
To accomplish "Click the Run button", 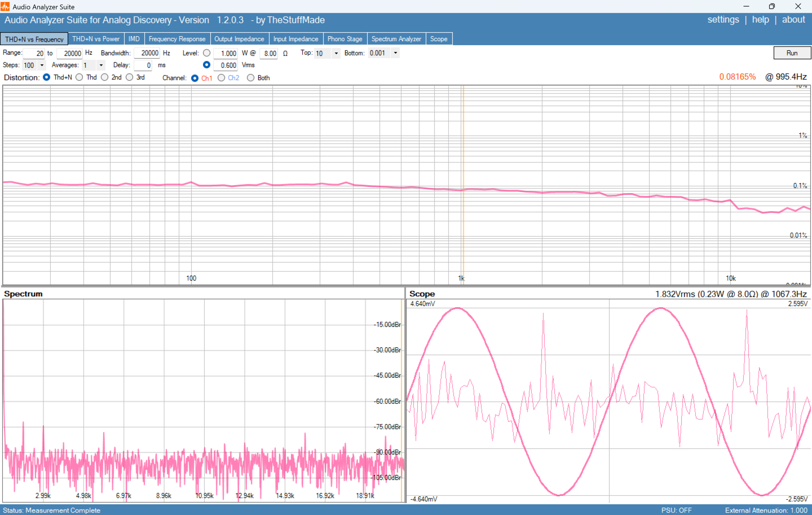I will click(x=792, y=53).
